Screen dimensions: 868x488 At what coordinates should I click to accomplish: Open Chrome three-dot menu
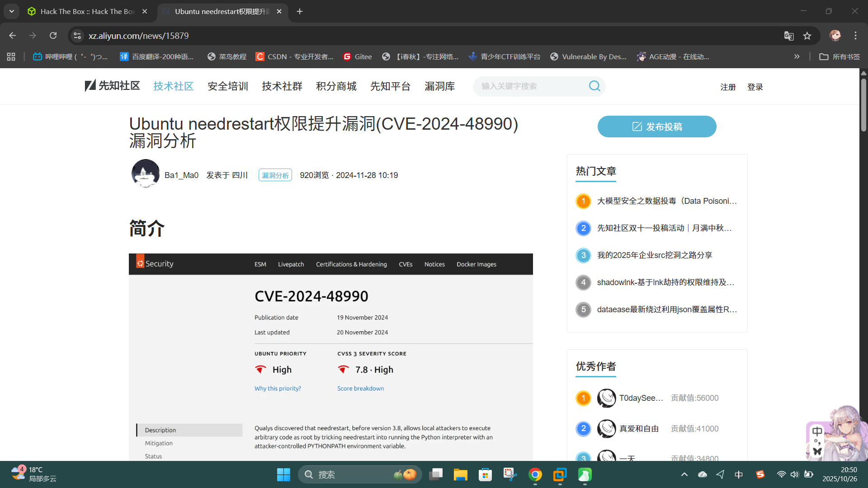pos(855,36)
